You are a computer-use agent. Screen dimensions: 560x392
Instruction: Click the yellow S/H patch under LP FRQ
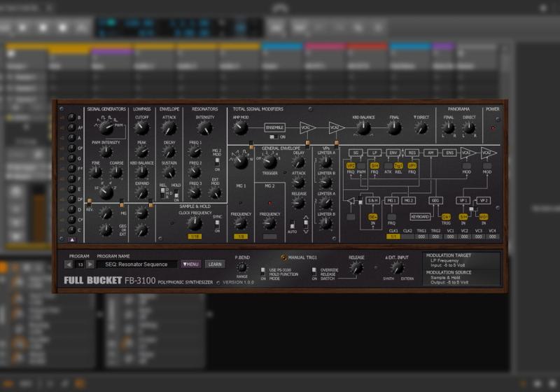pos(374,165)
